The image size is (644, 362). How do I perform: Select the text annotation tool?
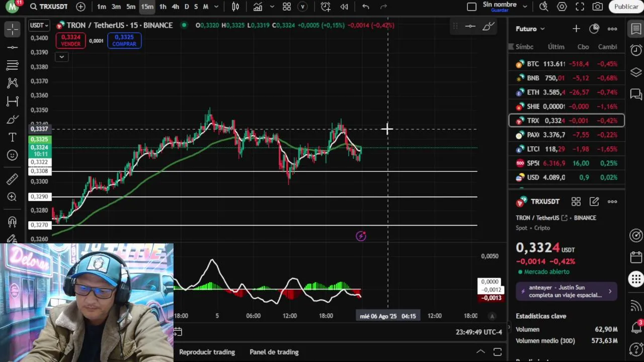(x=13, y=137)
